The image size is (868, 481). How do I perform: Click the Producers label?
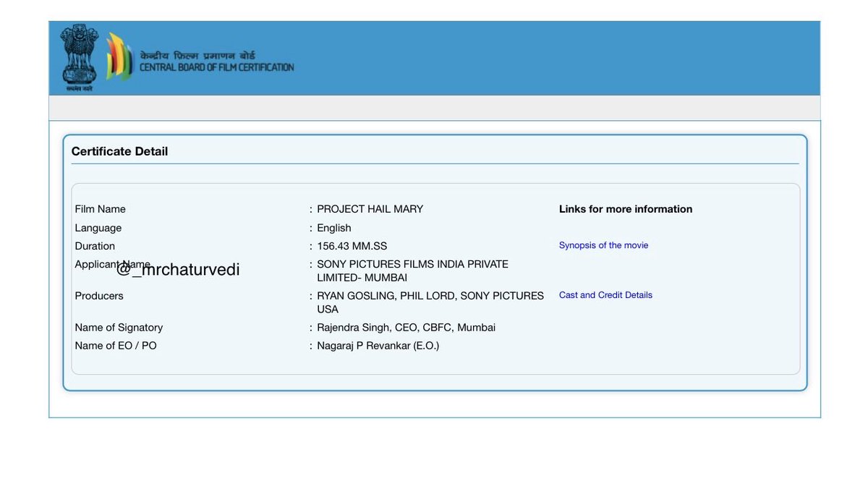99,296
